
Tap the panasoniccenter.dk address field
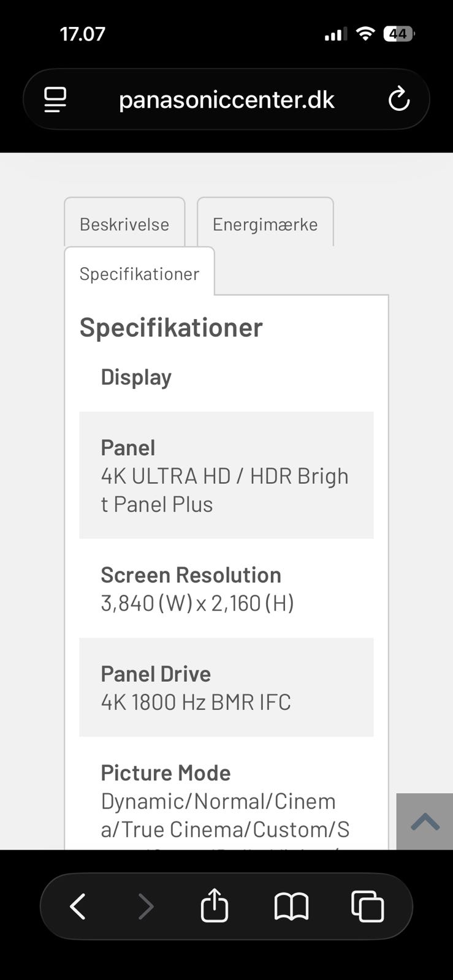(226, 100)
